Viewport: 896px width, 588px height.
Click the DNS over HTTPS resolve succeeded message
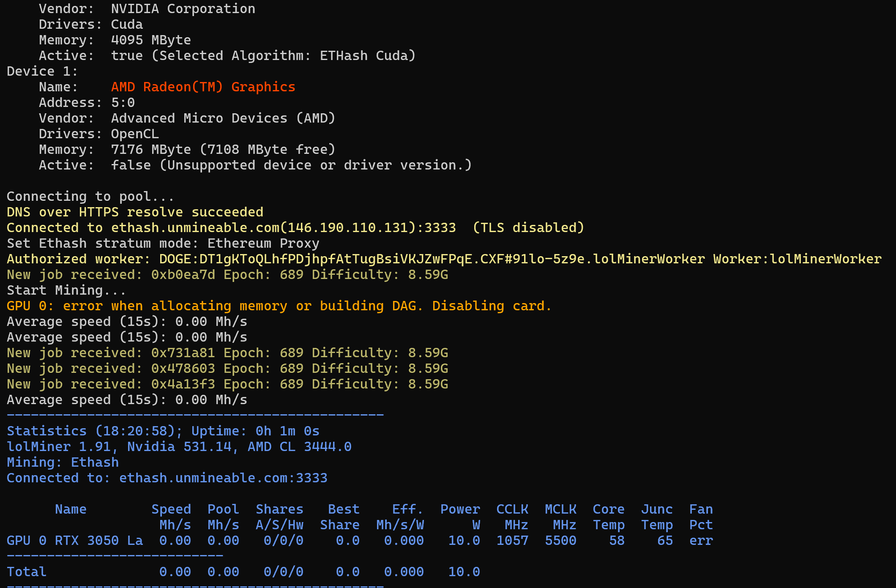point(135,212)
